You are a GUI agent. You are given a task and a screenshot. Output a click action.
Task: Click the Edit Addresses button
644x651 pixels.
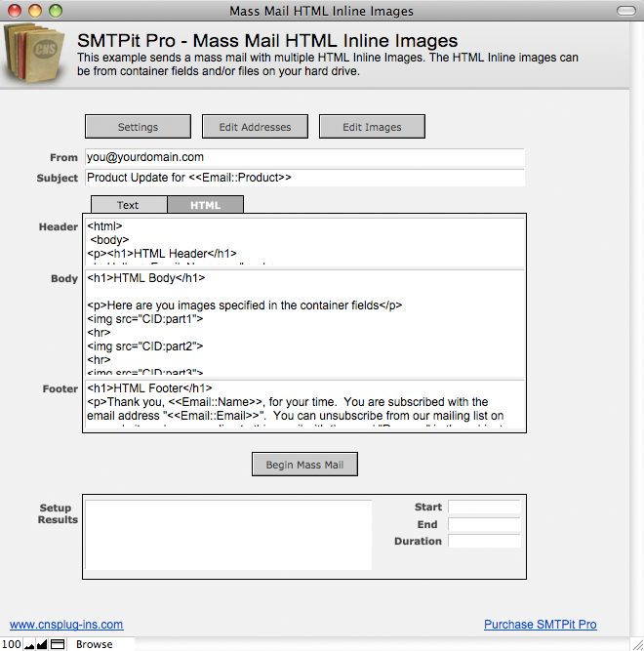[x=255, y=127]
